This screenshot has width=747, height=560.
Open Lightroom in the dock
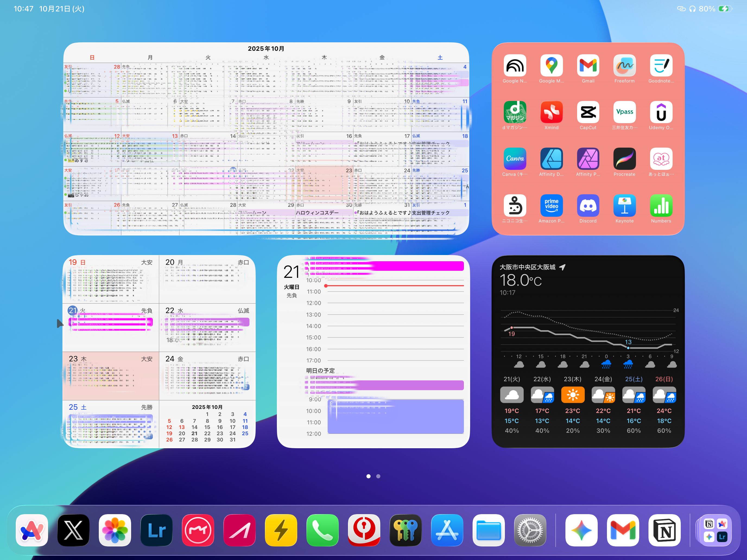(156, 530)
